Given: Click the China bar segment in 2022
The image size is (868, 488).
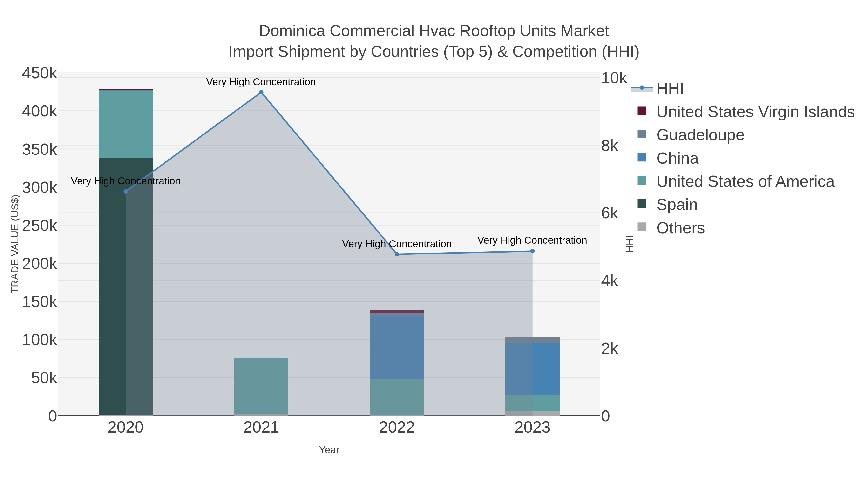Looking at the screenshot, I should 397,348.
